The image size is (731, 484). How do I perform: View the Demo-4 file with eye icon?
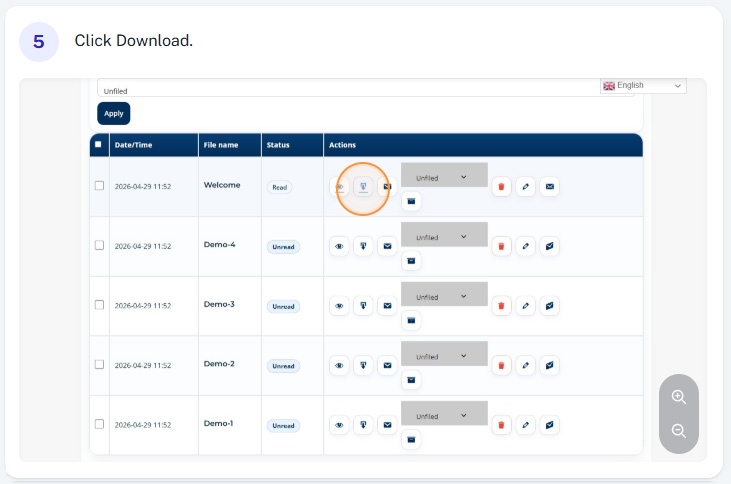point(339,246)
